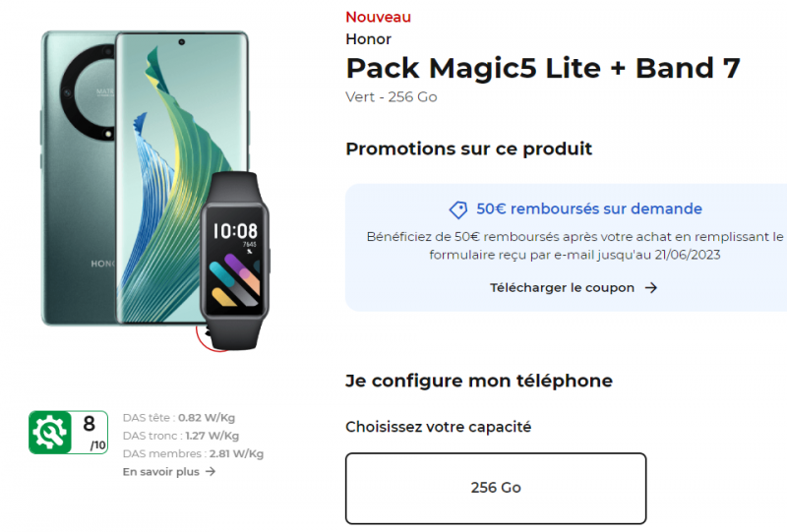Click the arrow next to En savoir plus
This screenshot has width=787, height=532.
(x=211, y=471)
